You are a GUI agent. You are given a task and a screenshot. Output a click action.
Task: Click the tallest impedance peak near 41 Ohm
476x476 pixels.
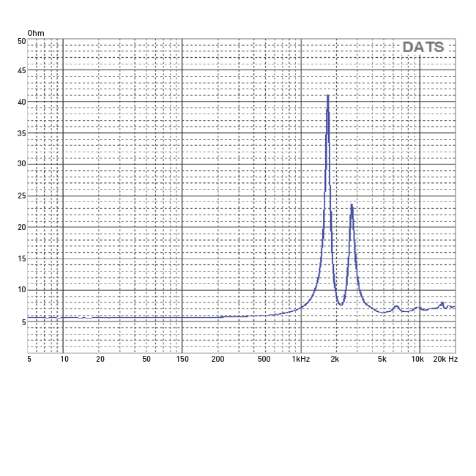[x=328, y=97]
